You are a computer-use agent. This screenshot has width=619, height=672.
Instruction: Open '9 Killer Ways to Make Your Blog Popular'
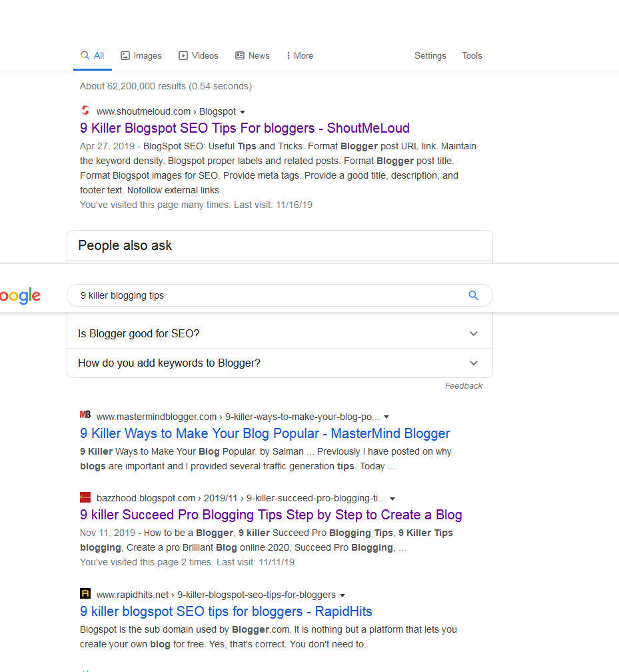click(x=265, y=433)
